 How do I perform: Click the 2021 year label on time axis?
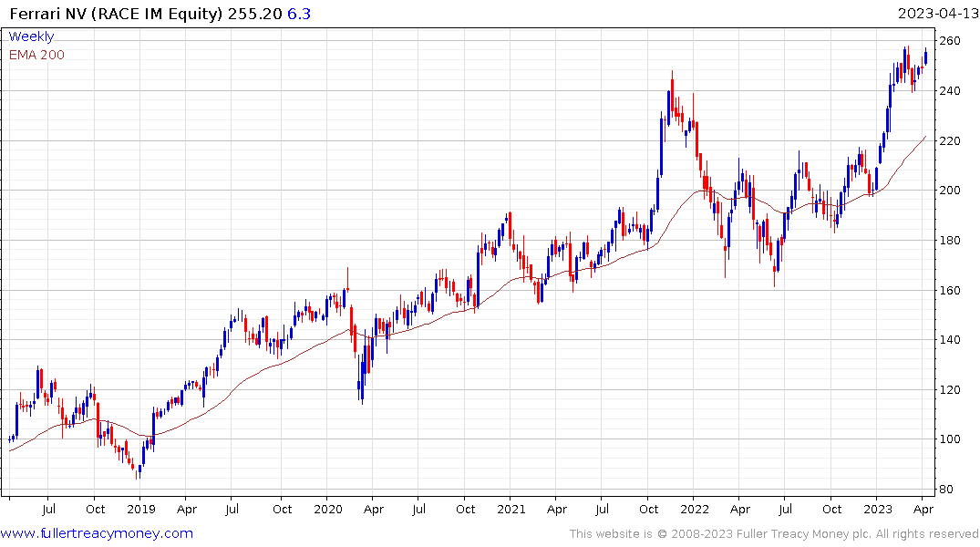tap(511, 510)
